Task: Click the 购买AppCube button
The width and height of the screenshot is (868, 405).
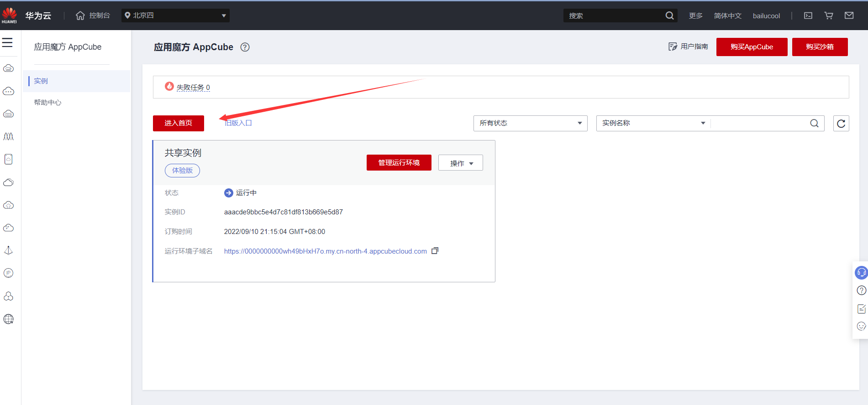Action: (752, 47)
